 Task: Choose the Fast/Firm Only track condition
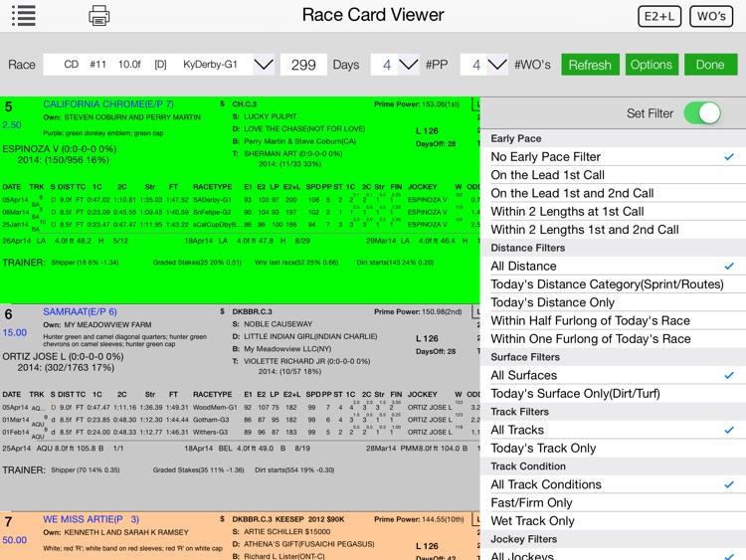(613, 502)
